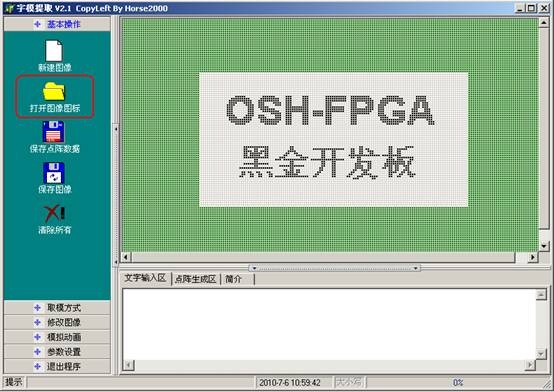The height and width of the screenshot is (392, 554).
Task: Click the vertical sidebar splitter handle
Action: pos(116,195)
